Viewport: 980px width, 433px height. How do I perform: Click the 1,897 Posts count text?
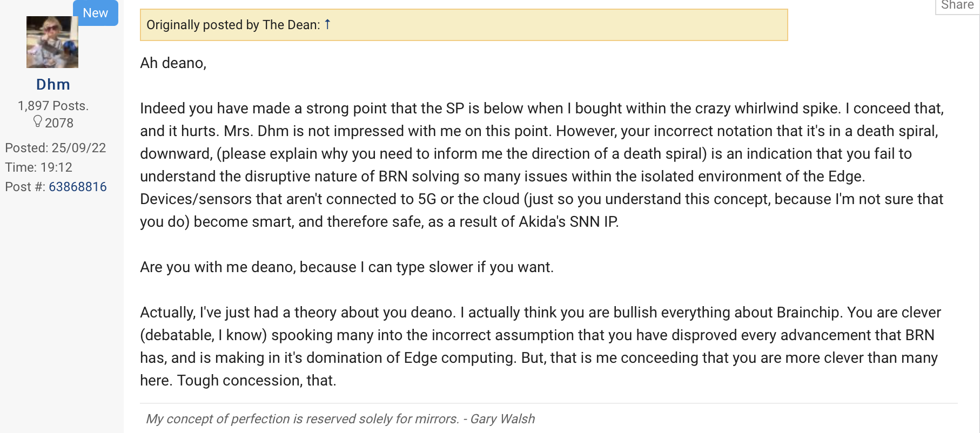point(53,106)
